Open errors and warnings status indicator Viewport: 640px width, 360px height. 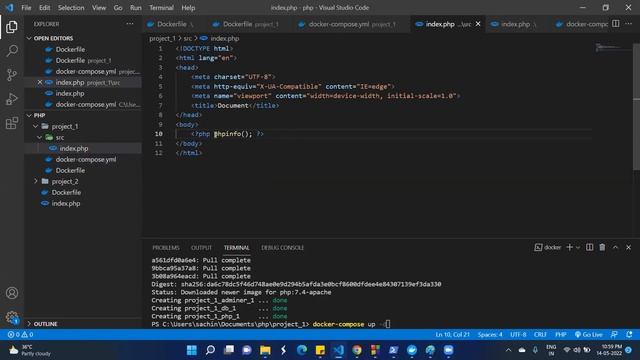pyautogui.click(x=20, y=335)
